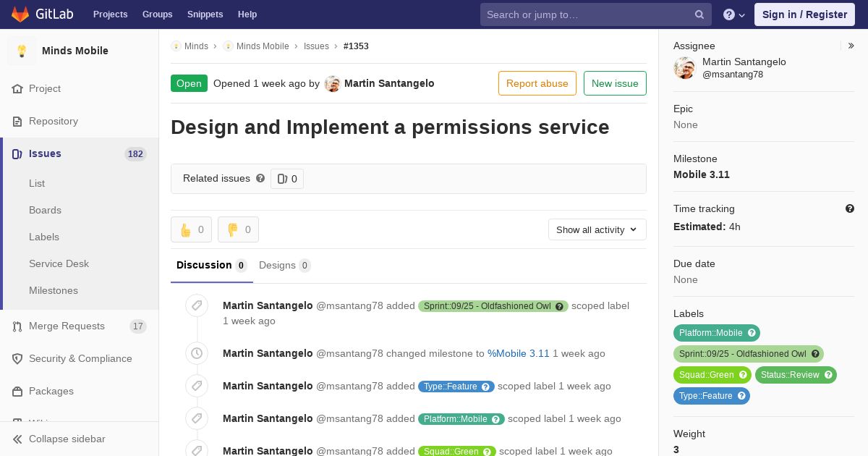Switch to the Designs tab
868x456 pixels.
click(x=285, y=265)
